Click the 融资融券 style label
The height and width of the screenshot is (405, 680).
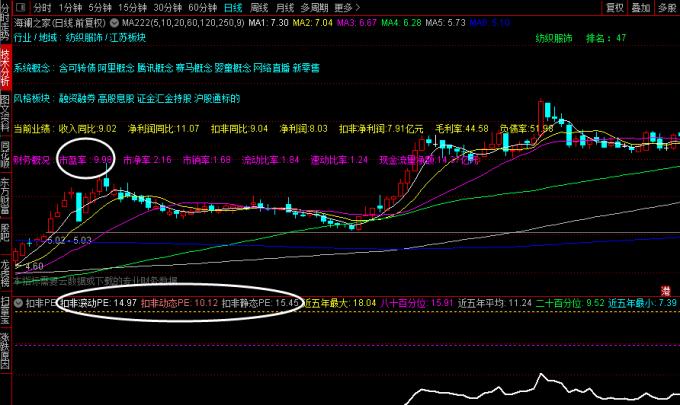point(77,98)
